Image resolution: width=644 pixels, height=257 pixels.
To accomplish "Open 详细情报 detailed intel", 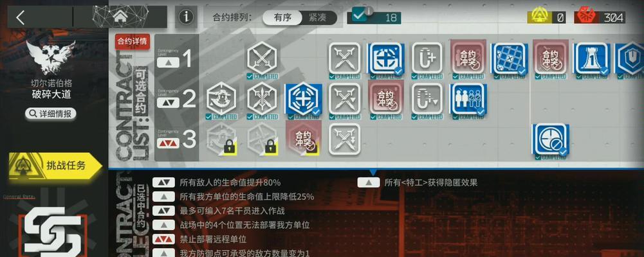I will click(51, 114).
